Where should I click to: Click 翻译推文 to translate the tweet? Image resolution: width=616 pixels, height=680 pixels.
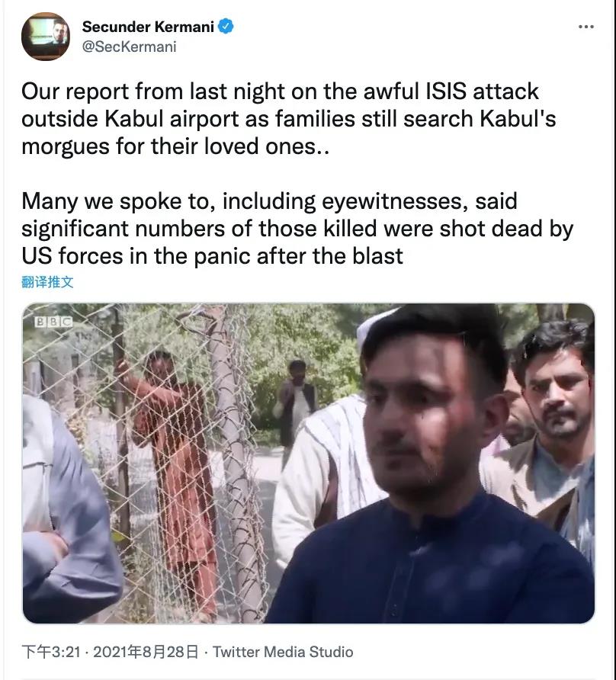[48, 282]
